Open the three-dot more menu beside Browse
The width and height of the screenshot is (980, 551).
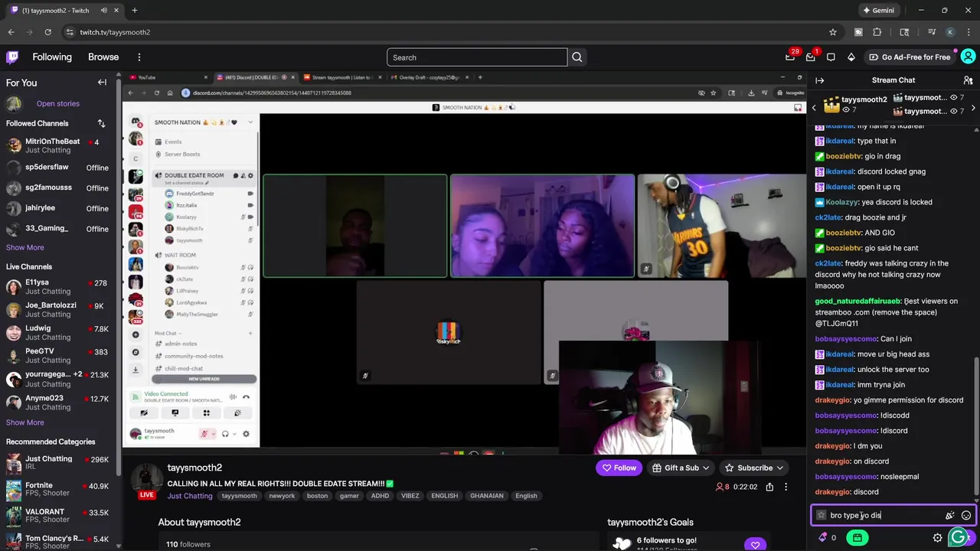coord(139,57)
